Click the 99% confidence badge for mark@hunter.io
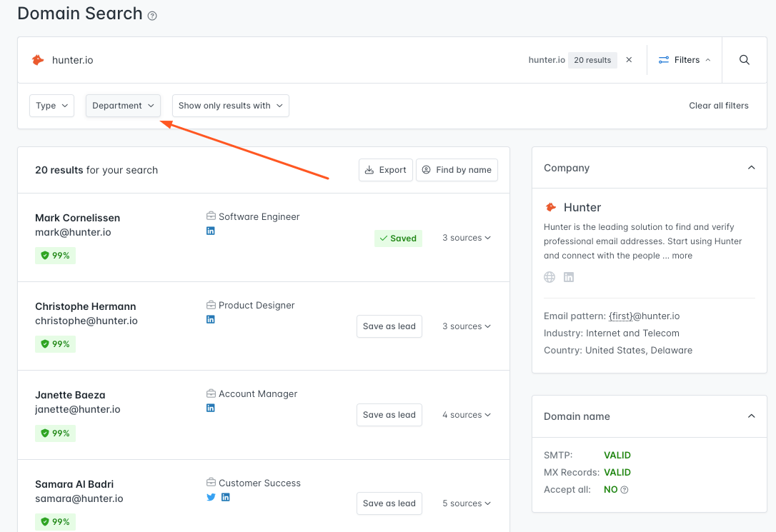The height and width of the screenshot is (532, 776). (56, 256)
